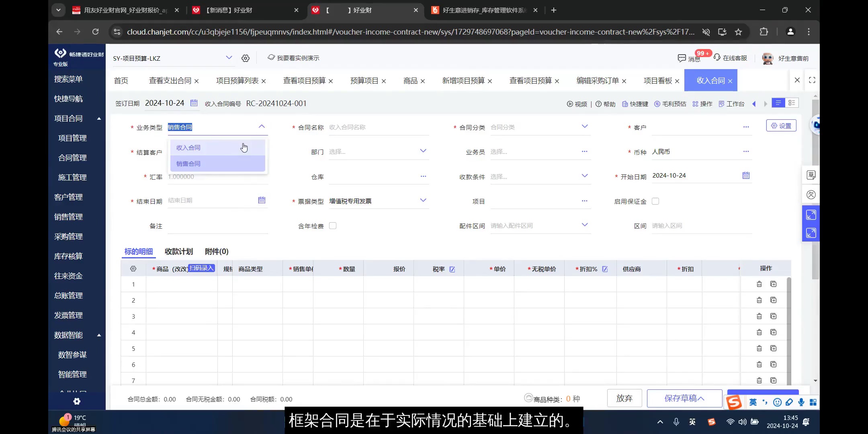Viewport: 868px width, 434px height.
Task: Enable the 启用保证金 checkbox
Action: pos(655,201)
